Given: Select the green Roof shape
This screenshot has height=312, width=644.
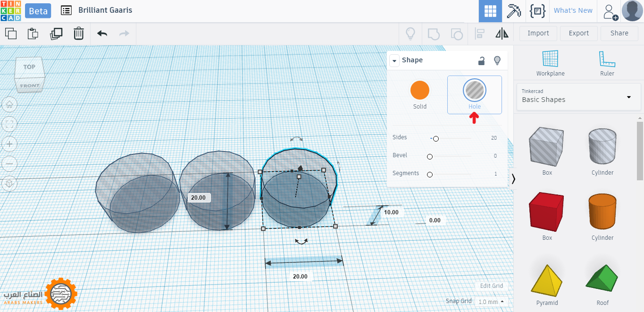Looking at the screenshot, I should pos(602,278).
